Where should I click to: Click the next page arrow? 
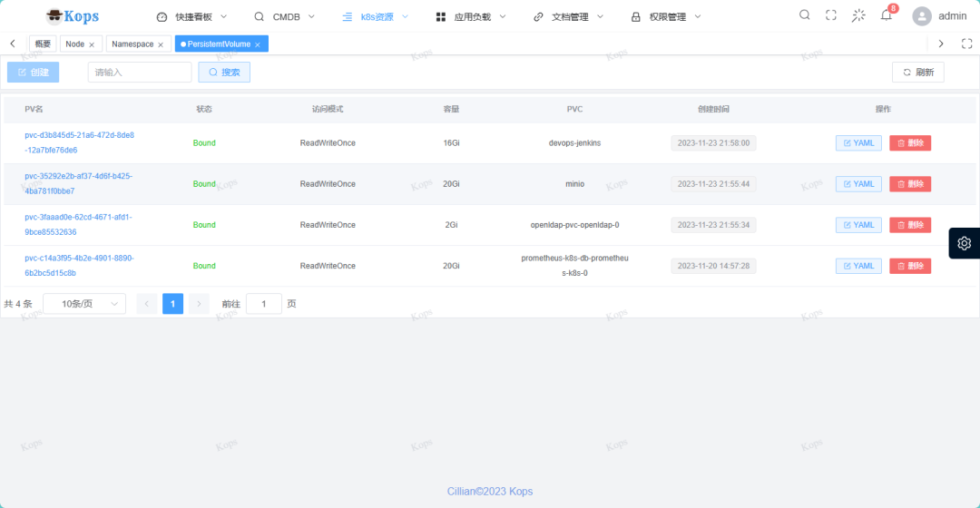click(x=199, y=304)
